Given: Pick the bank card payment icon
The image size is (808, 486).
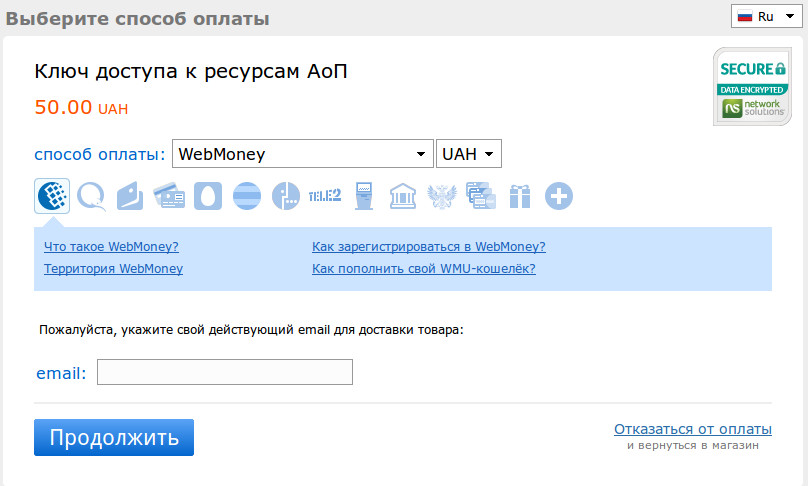Looking at the screenshot, I should tap(168, 195).
